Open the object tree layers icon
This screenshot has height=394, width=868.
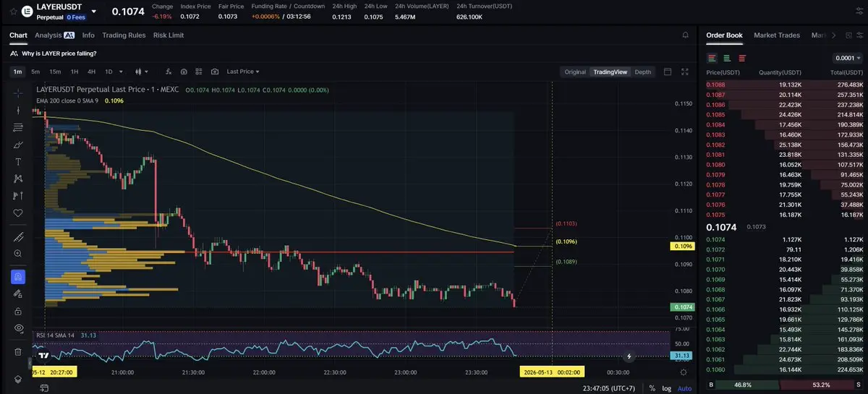[x=18, y=379]
